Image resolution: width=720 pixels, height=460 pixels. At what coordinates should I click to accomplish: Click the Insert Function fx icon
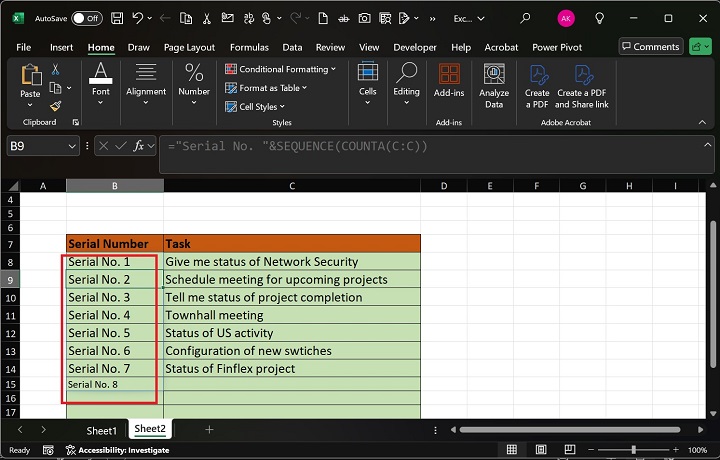click(139, 146)
